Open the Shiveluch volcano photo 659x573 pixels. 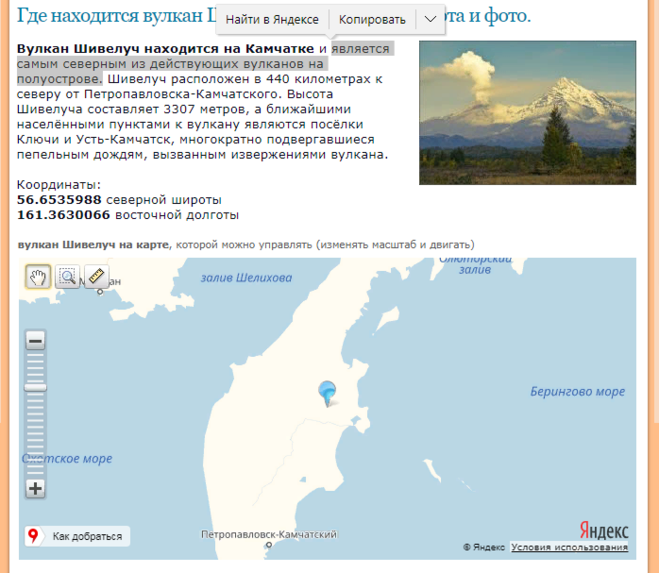527,112
